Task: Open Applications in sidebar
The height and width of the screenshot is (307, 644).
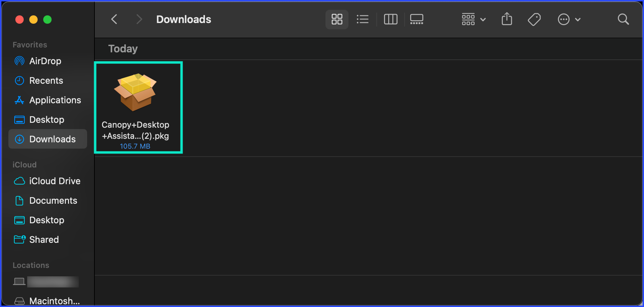Action: pos(48,100)
